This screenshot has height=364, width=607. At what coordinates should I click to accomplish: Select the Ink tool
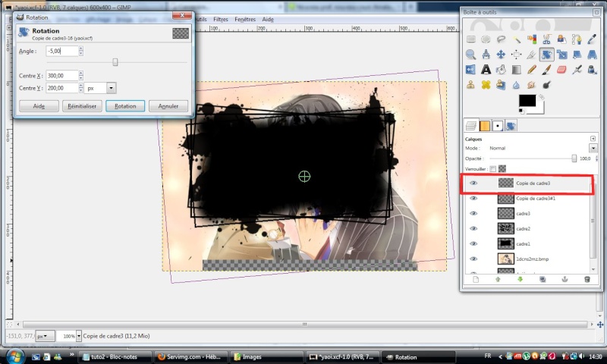point(592,70)
